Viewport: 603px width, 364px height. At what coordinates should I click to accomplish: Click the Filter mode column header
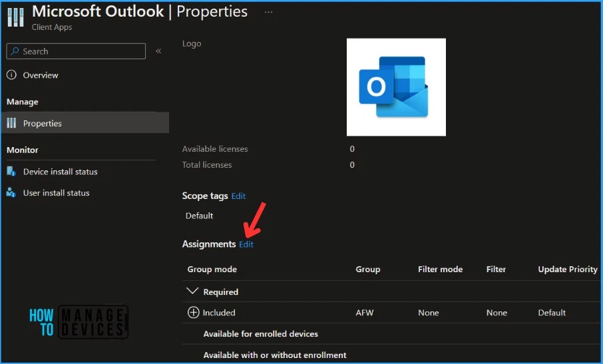(441, 269)
